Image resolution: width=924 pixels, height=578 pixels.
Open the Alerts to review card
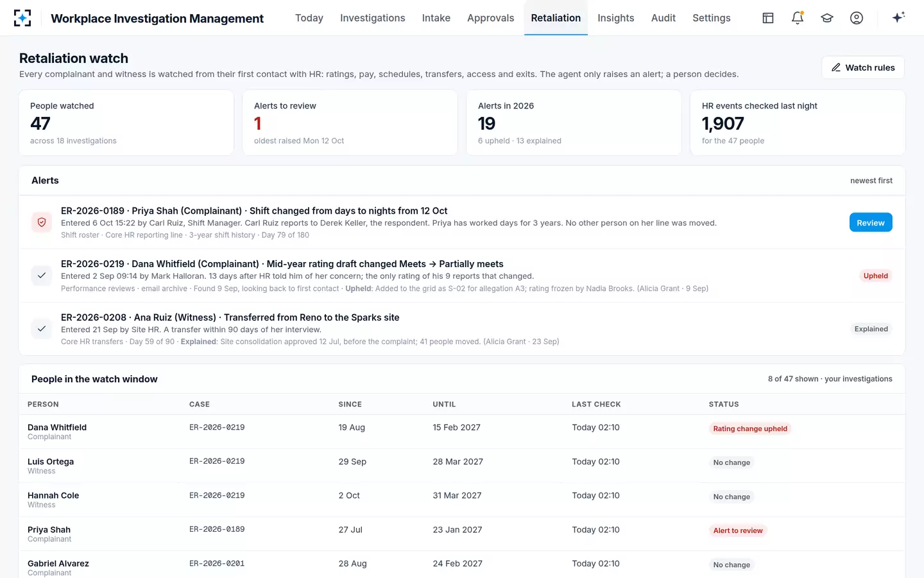pyautogui.click(x=350, y=123)
